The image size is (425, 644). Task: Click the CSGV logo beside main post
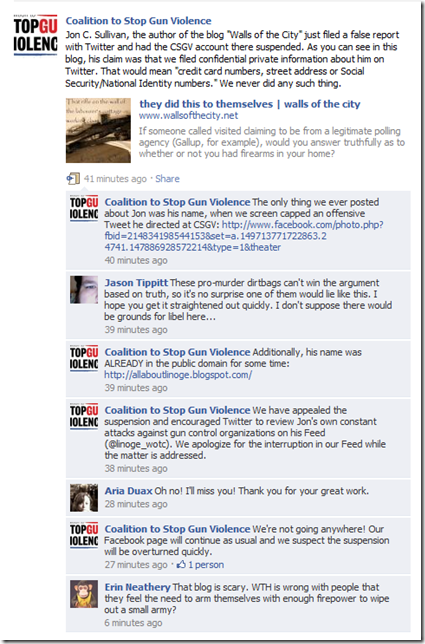point(35,34)
